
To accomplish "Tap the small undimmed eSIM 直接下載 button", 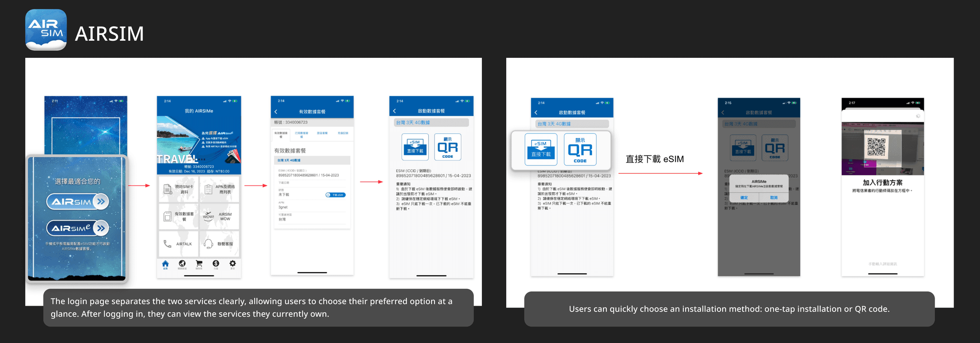I will 415,147.
